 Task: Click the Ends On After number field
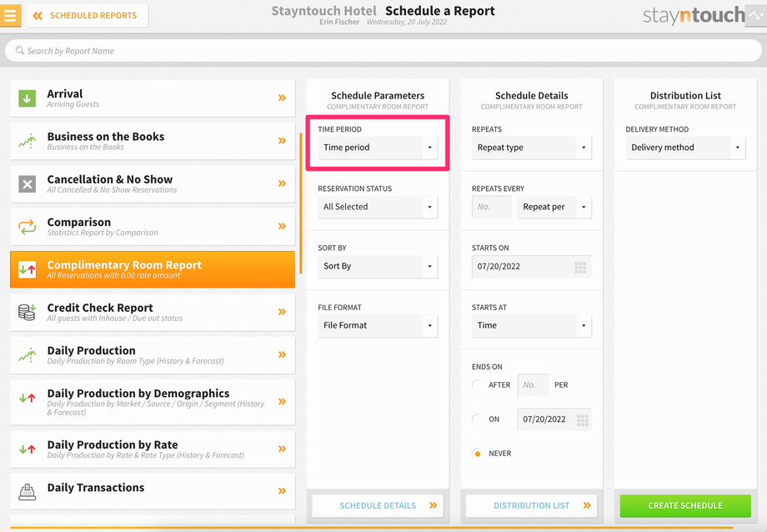pyautogui.click(x=533, y=385)
